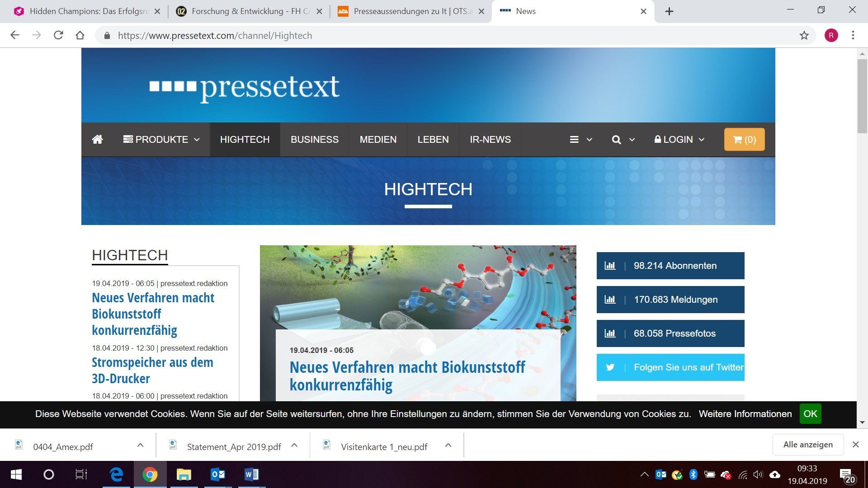Switch to 'Forschung & Entwicklung - FH' tab
The image size is (868, 488).
250,11
